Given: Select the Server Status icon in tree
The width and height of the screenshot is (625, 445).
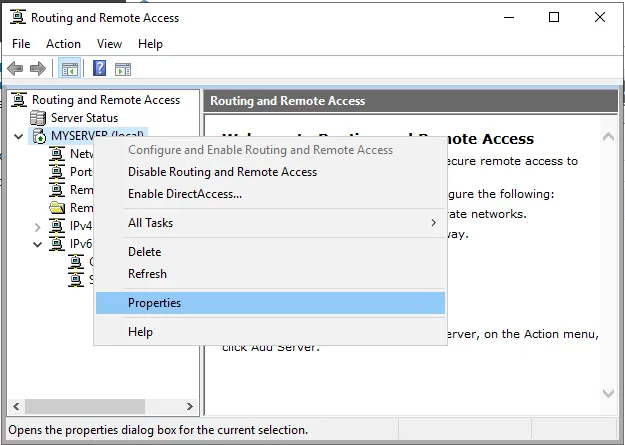Looking at the screenshot, I should point(39,118).
